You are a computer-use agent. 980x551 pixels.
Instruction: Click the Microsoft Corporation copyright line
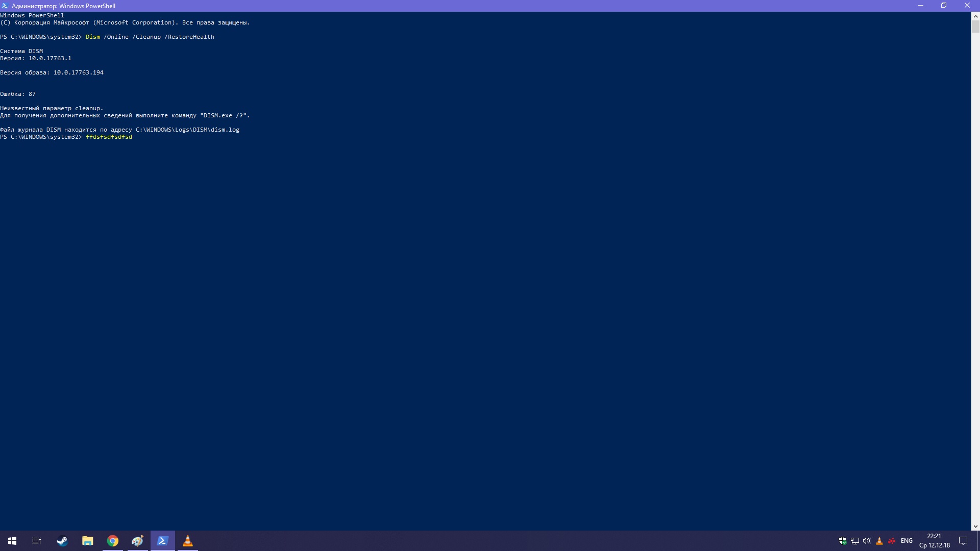tap(125, 22)
